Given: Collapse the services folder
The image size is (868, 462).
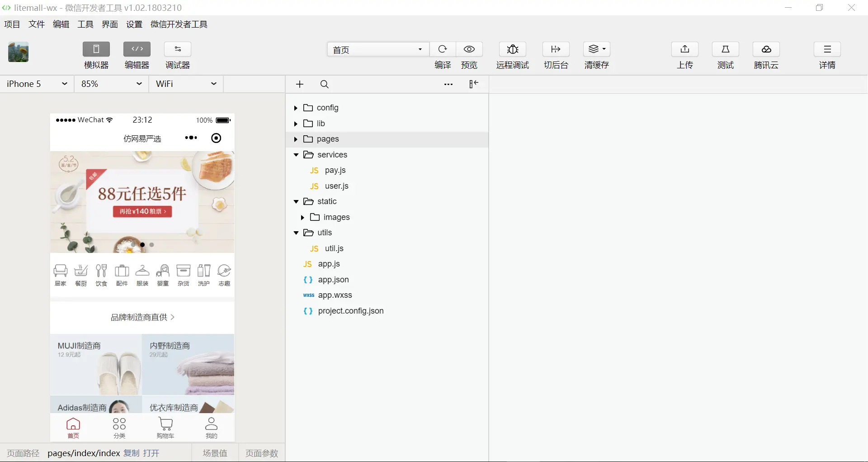Looking at the screenshot, I should click(387, 155).
